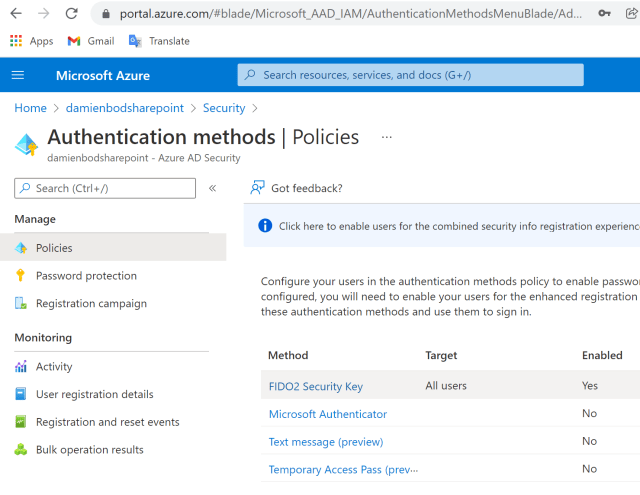The width and height of the screenshot is (640, 495).
Task: Click the browser back arrow
Action: coord(15,14)
